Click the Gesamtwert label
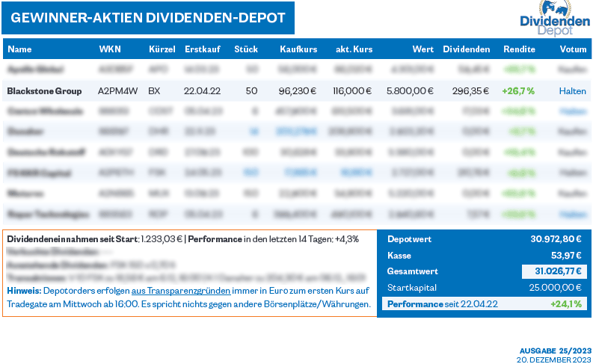Screen dimensions: 593x364 [413, 271]
